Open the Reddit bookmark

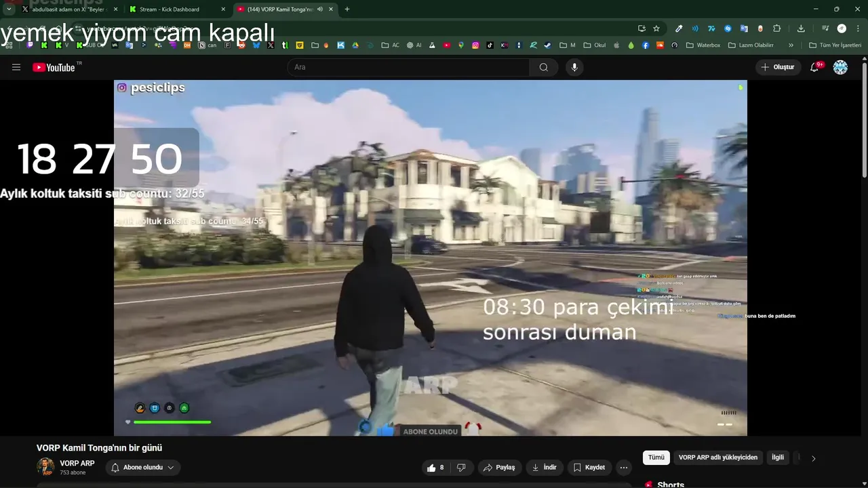[x=241, y=45]
